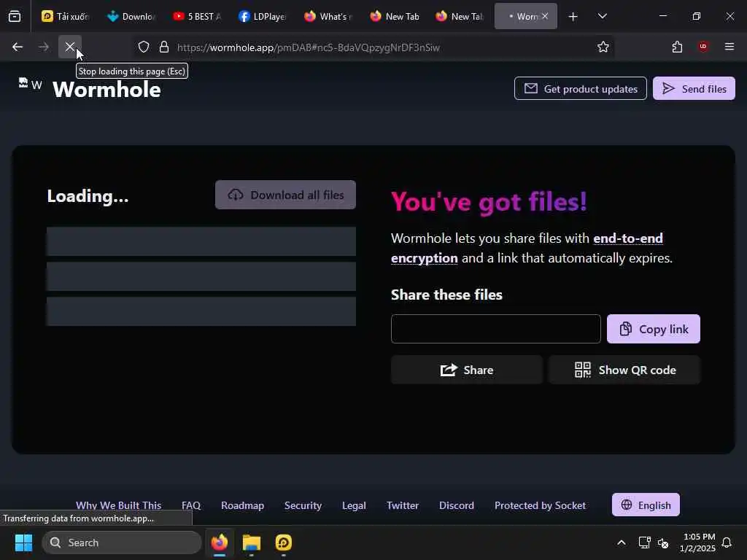Open Firefox View in the tab strip
The image size is (747, 560).
[x=15, y=16]
